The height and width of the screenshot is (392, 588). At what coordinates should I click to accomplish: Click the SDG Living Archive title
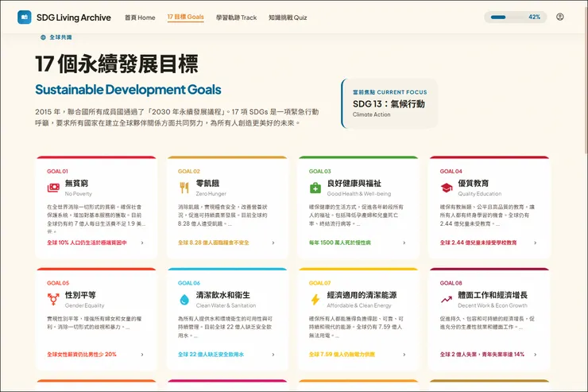tap(73, 17)
